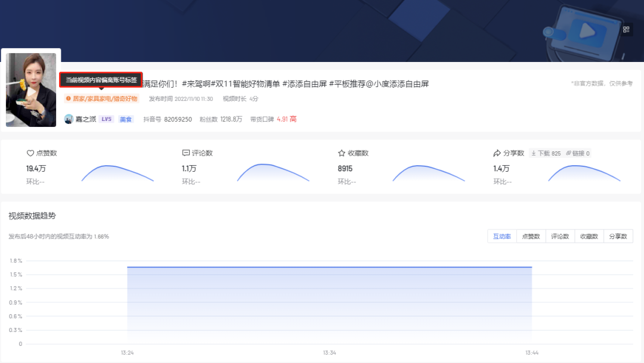This screenshot has height=363, width=644.
Task: Switch the chart to 评论数 view
Action: (x=559, y=236)
